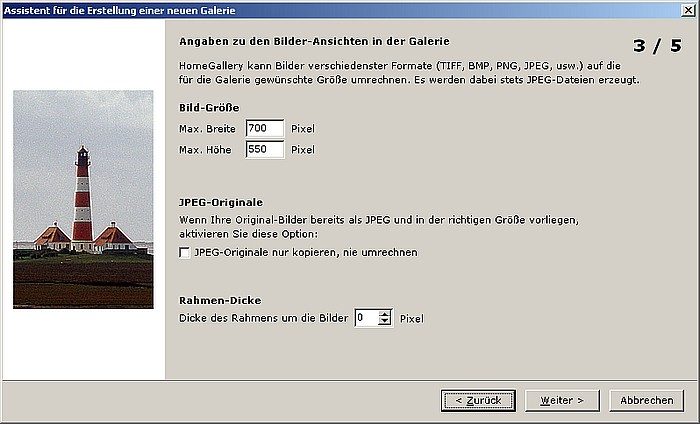Decrease frame thickness with down arrow

[384, 322]
